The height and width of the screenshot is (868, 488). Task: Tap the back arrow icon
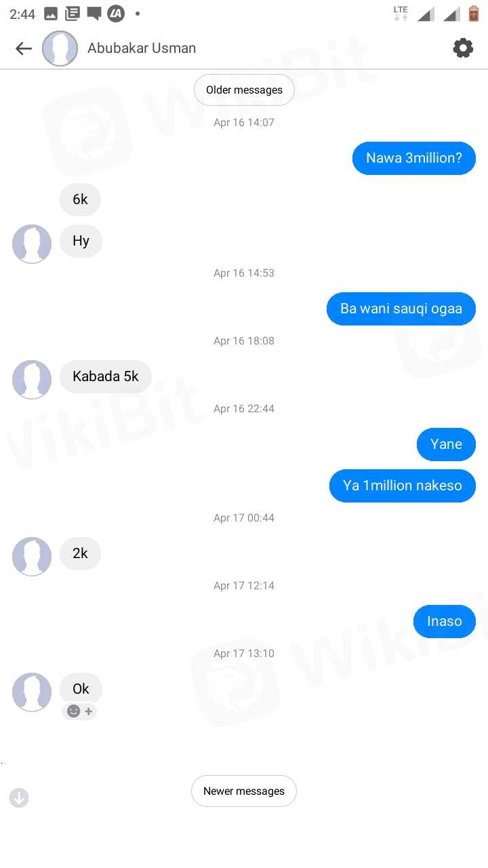point(24,48)
